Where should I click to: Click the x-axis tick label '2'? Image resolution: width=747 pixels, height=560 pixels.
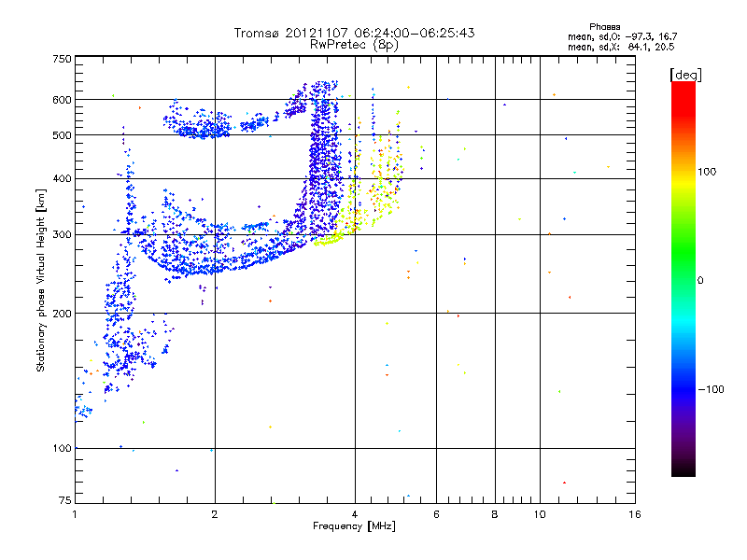(215, 514)
